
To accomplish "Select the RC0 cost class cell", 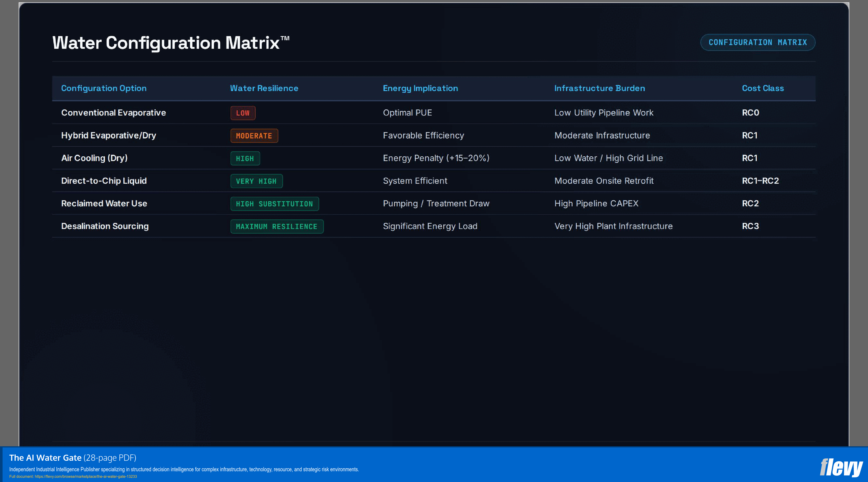I will (750, 113).
